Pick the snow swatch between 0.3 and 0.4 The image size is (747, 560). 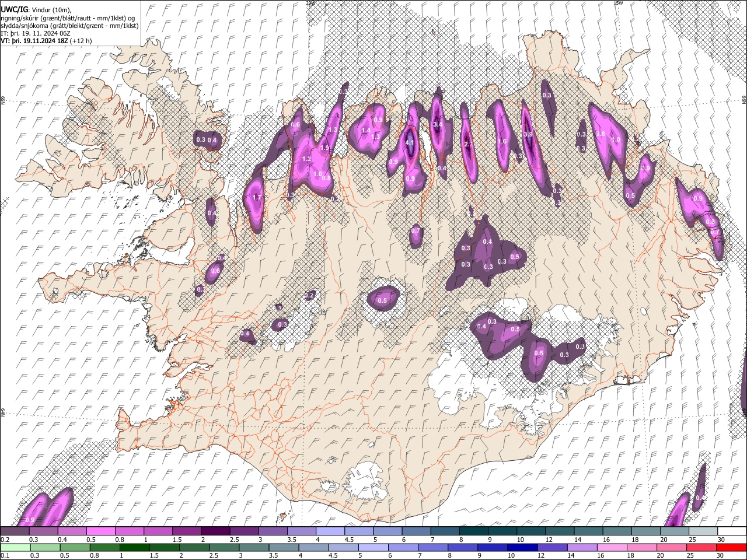coord(44,531)
